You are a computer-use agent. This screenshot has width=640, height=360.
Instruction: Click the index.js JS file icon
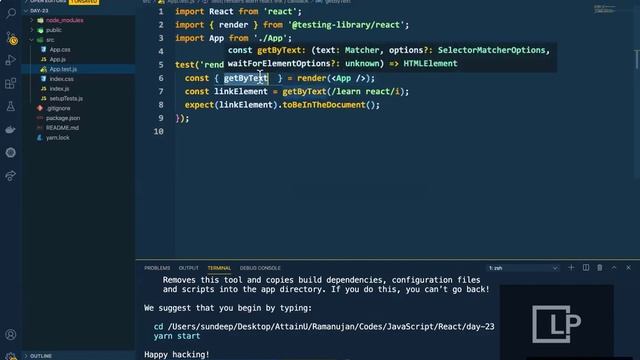[44, 89]
